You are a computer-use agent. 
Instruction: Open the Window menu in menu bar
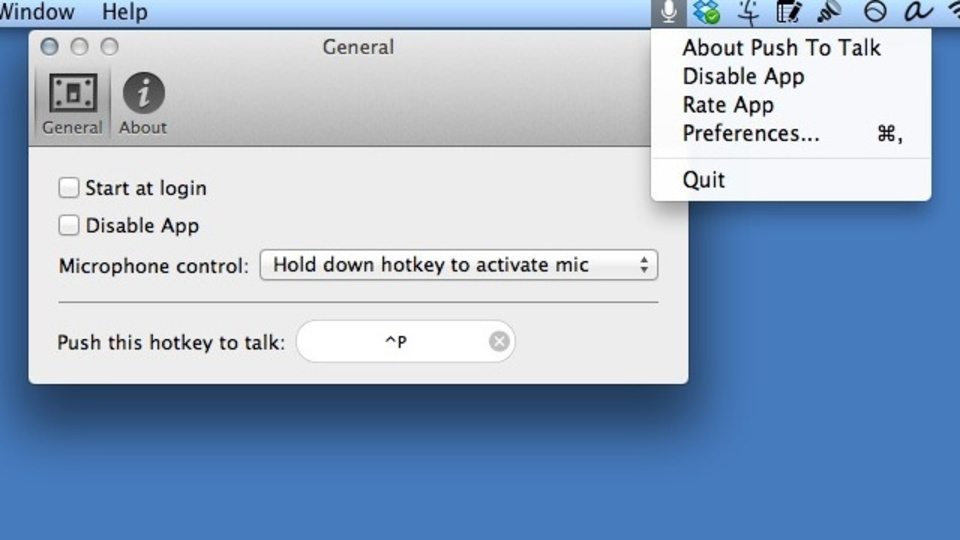coord(37,12)
